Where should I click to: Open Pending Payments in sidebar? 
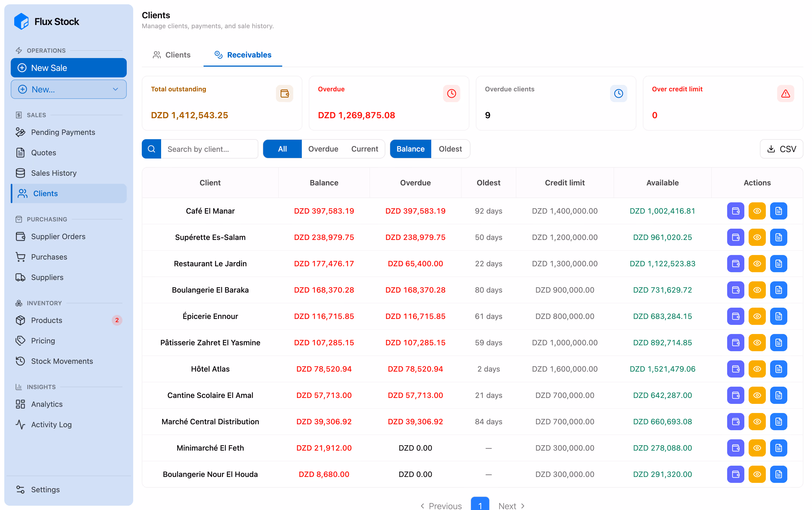(x=68, y=132)
